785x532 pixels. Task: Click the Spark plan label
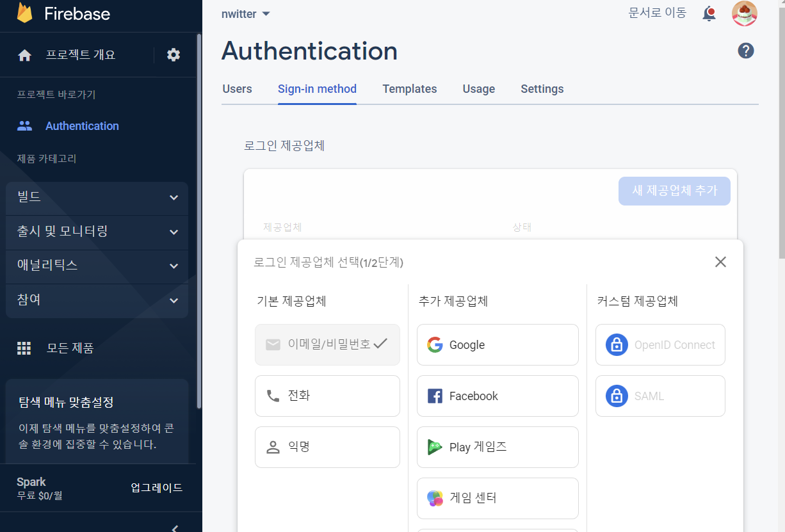click(31, 482)
